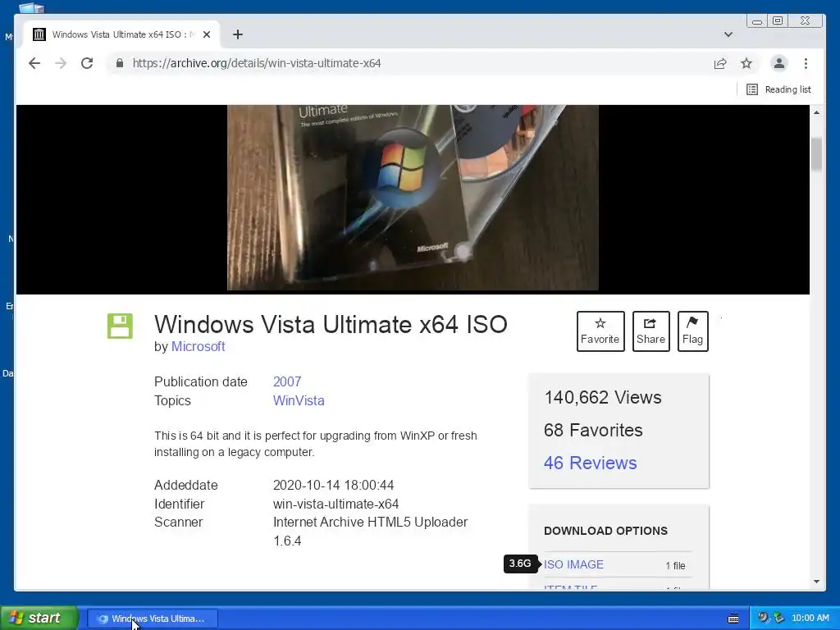Bookmark this page with the star icon
The height and width of the screenshot is (630, 840).
[x=746, y=64]
